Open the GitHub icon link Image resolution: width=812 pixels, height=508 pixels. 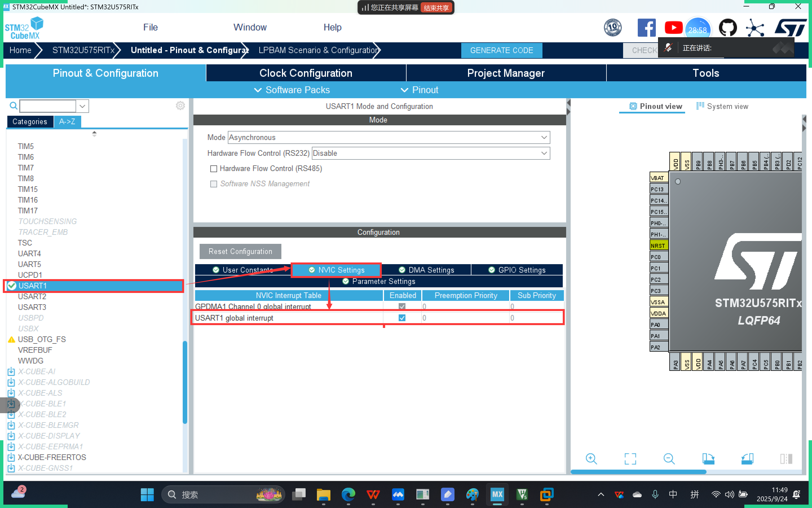tap(727, 28)
